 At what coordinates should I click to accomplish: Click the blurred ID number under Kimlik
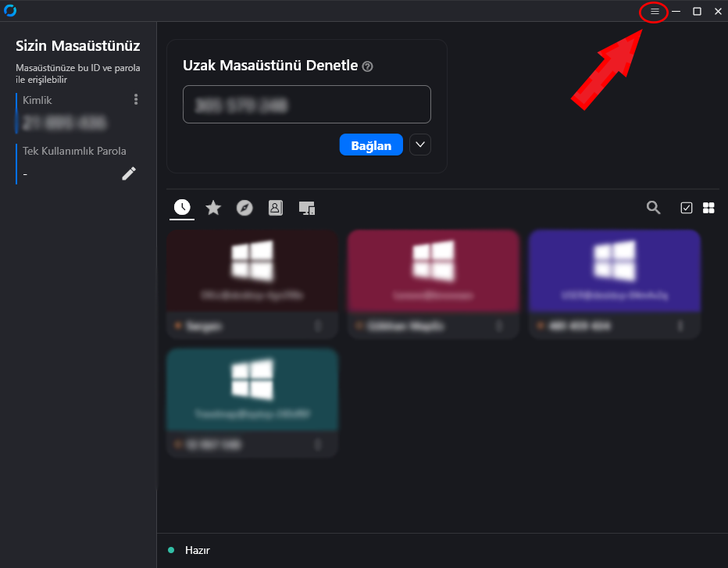(x=65, y=123)
